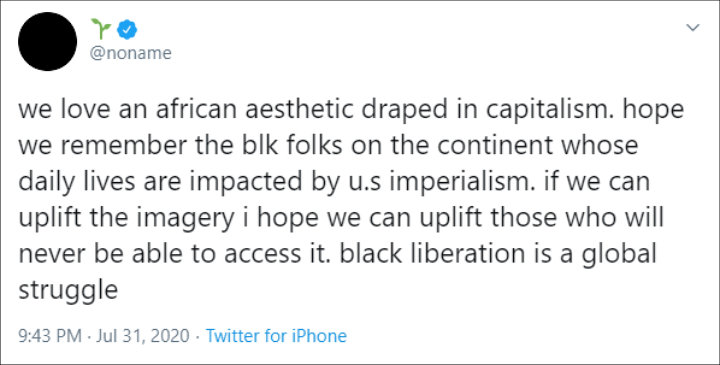Viewport: 720px width, 365px height.
Task: Open the tweet options chevron menu
Action: (692, 28)
